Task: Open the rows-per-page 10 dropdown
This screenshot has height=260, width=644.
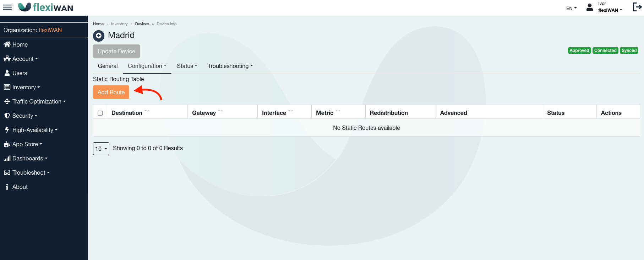Action: (101, 149)
